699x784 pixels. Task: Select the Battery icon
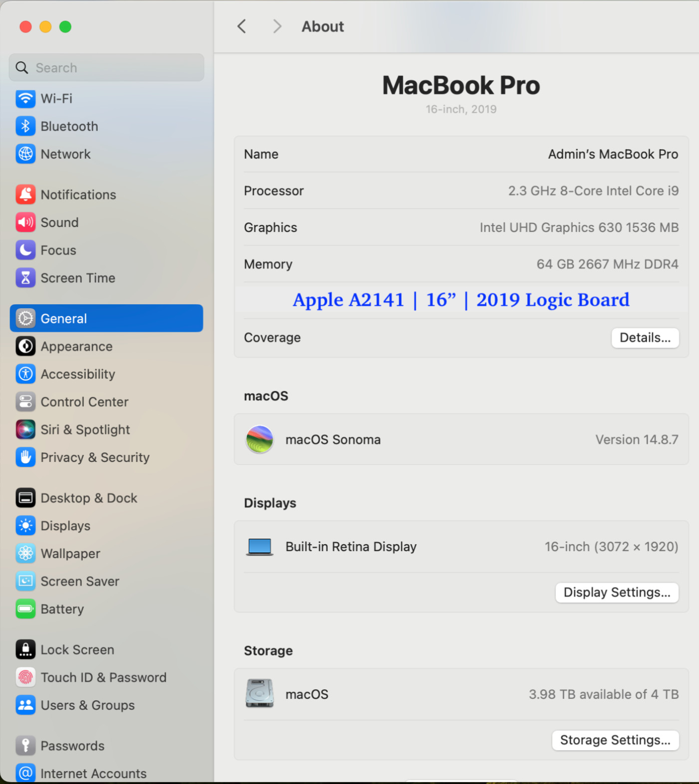(x=25, y=609)
